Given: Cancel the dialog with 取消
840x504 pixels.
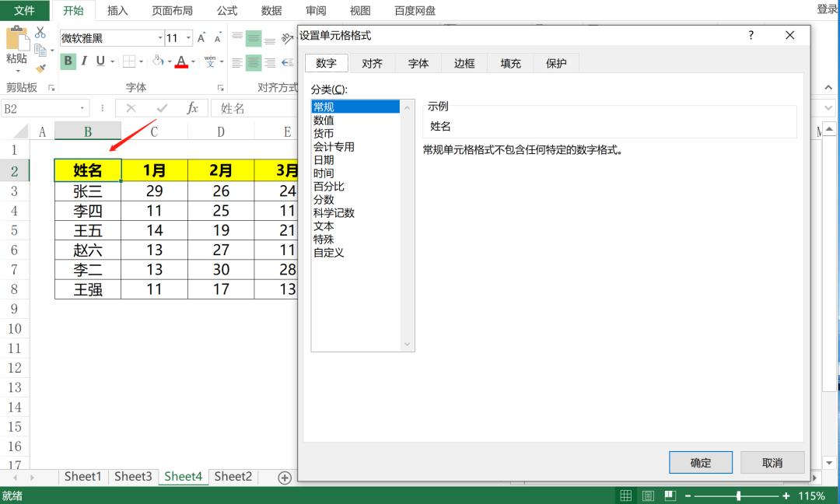Looking at the screenshot, I should (x=772, y=462).
